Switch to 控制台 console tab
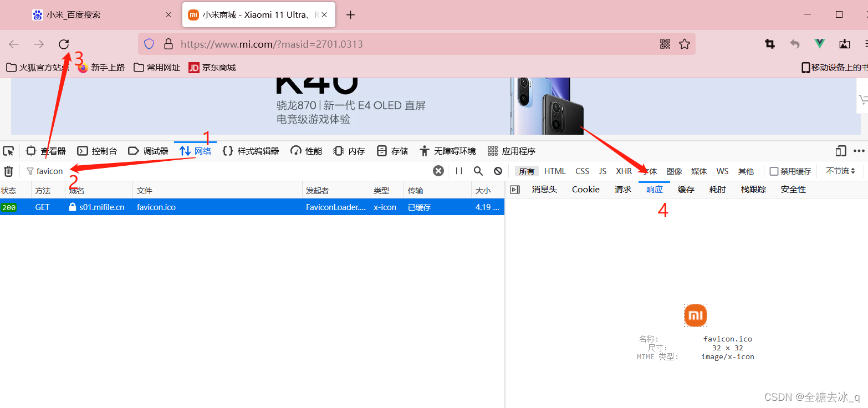This screenshot has height=408, width=868. tap(97, 151)
